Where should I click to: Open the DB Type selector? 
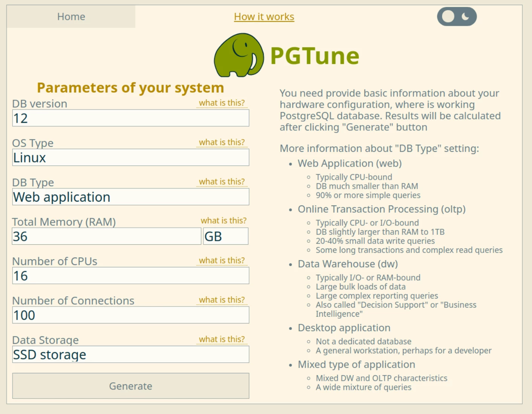[130, 197]
